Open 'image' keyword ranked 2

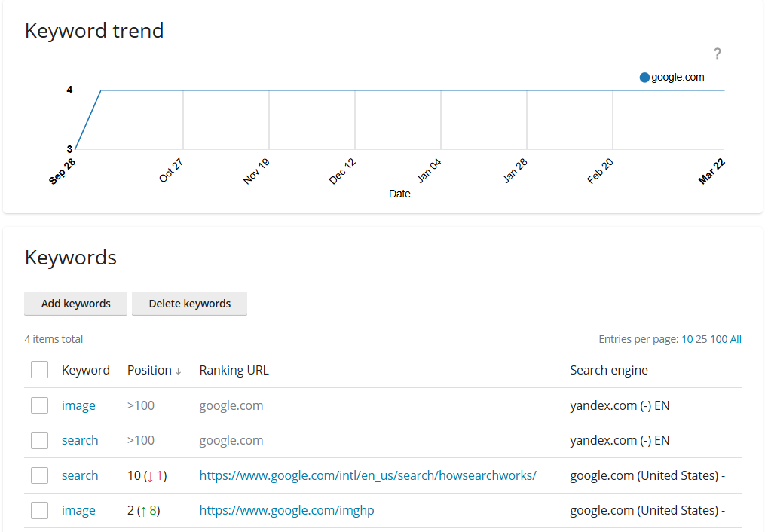(78, 511)
